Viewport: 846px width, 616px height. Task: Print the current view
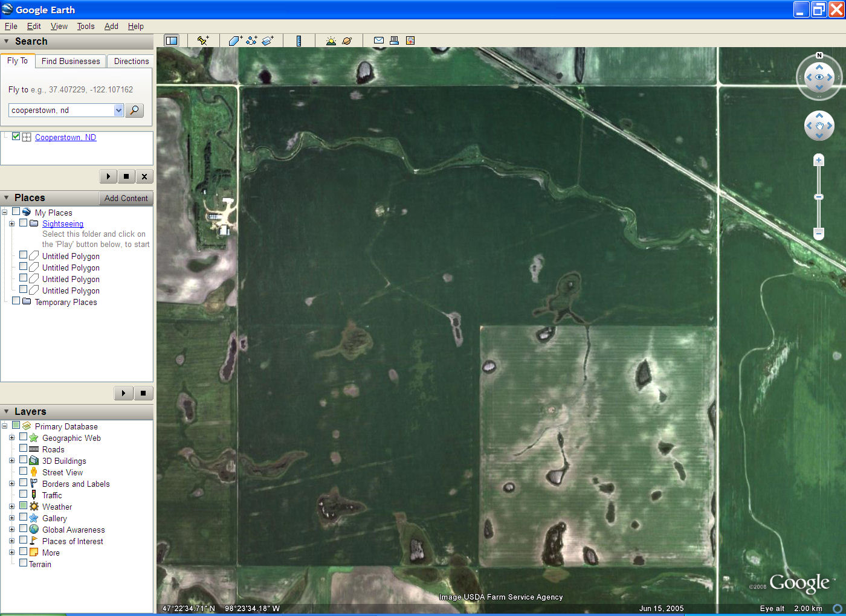pos(395,40)
